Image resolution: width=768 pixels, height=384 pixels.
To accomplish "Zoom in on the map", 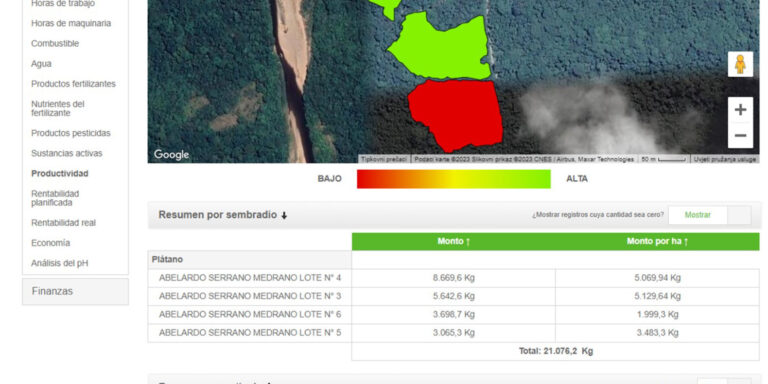I will (x=740, y=110).
